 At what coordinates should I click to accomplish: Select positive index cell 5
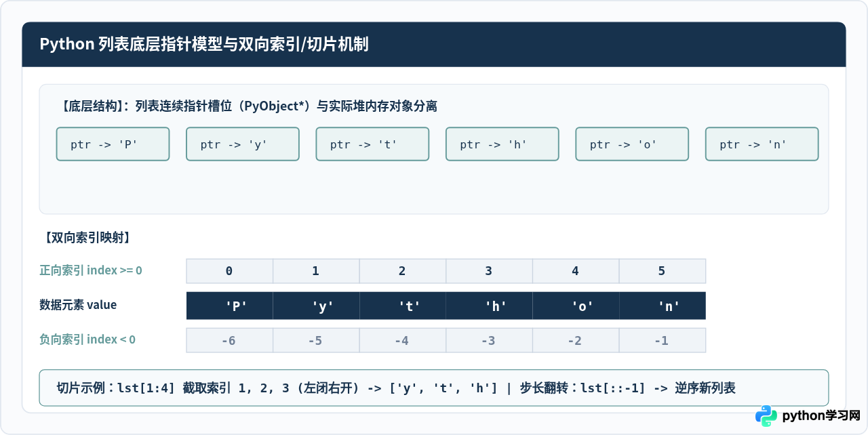pyautogui.click(x=663, y=271)
